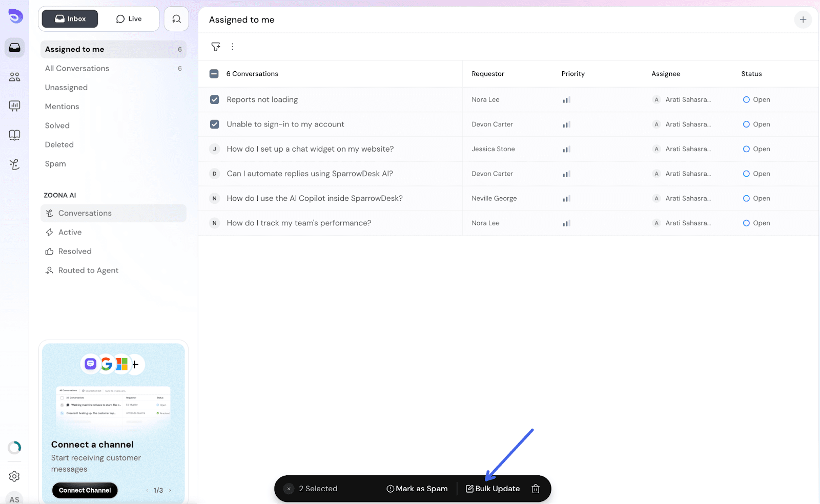820x504 pixels.
Task: Click the Status column header
Action: 751,74
